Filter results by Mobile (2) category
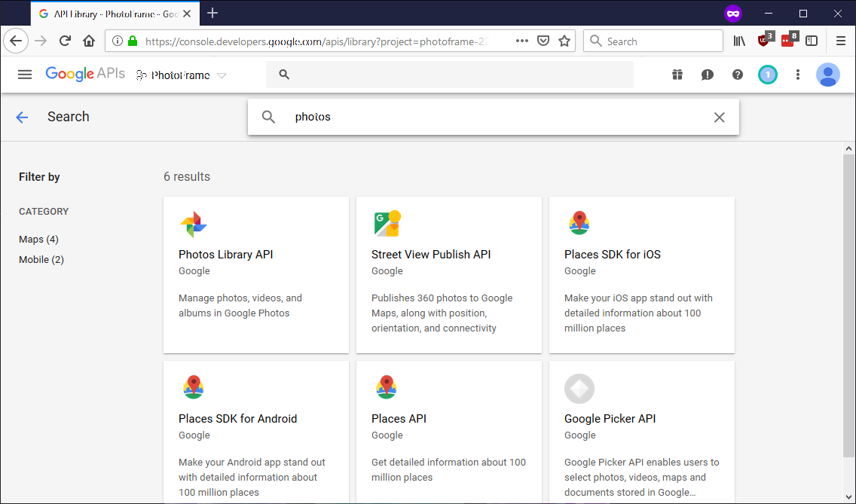Screen dimensions: 856x504 41,259
